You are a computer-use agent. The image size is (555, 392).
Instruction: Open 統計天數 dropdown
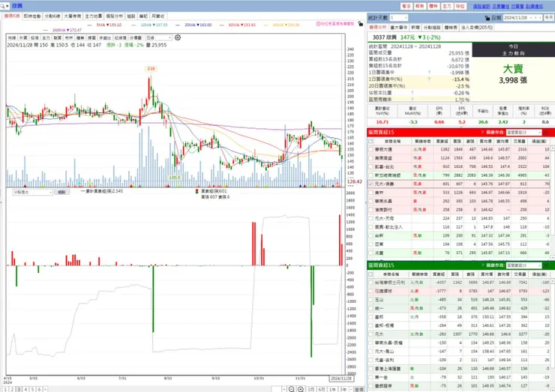[399, 17]
